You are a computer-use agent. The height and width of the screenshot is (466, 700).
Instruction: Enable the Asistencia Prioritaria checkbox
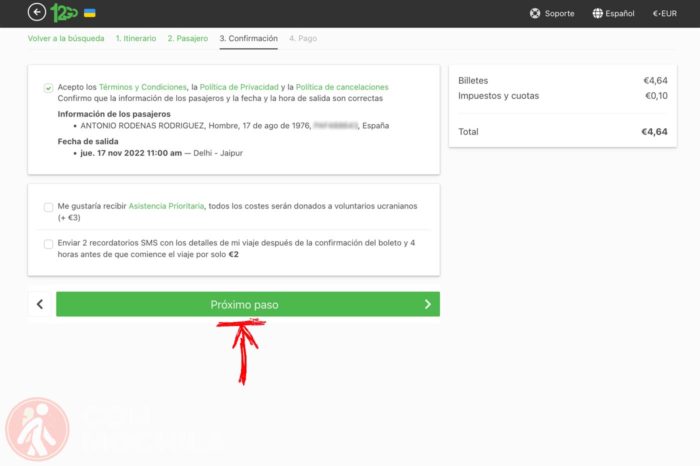pos(48,207)
